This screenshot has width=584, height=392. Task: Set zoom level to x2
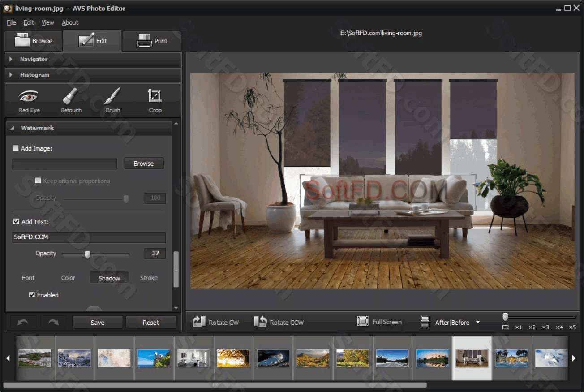pyautogui.click(x=532, y=327)
